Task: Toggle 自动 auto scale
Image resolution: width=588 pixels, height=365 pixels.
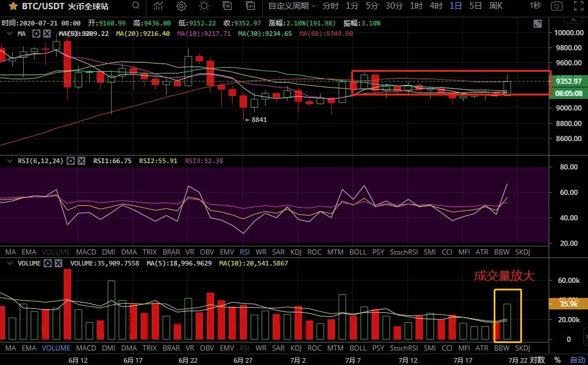Action: tap(577, 360)
